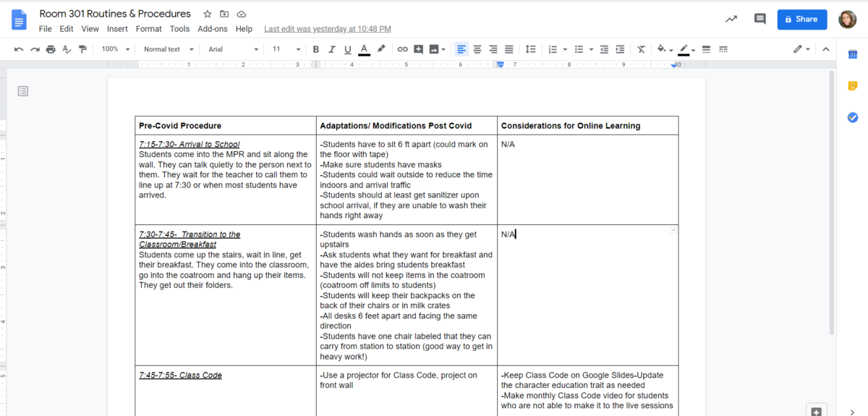868x416 pixels.
Task: Apply a numbered list
Action: point(553,49)
